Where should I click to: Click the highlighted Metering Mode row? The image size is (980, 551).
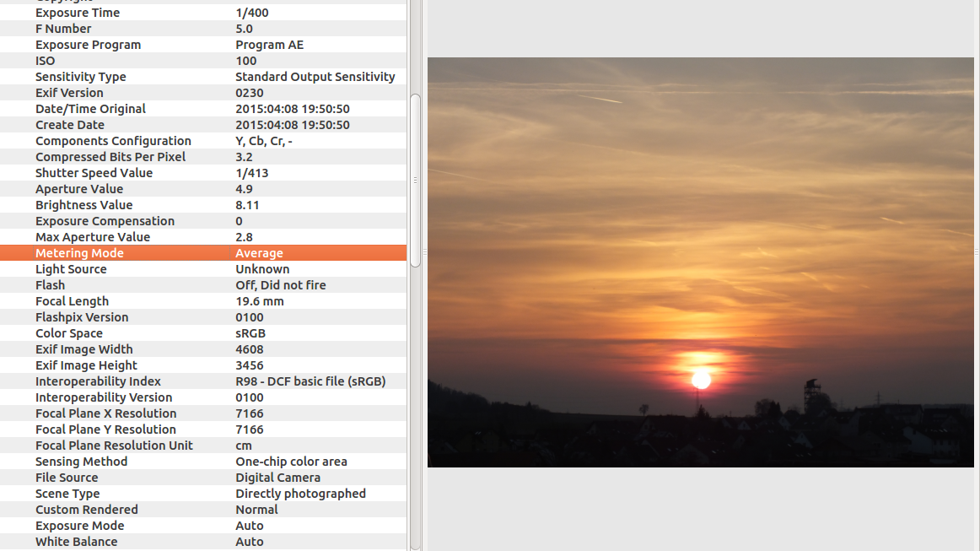203,252
